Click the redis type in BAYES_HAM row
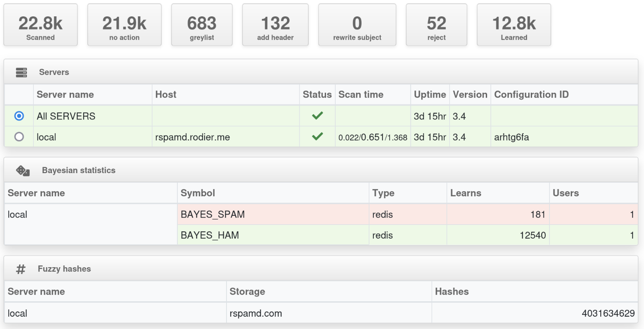This screenshot has width=644, height=329. point(382,235)
